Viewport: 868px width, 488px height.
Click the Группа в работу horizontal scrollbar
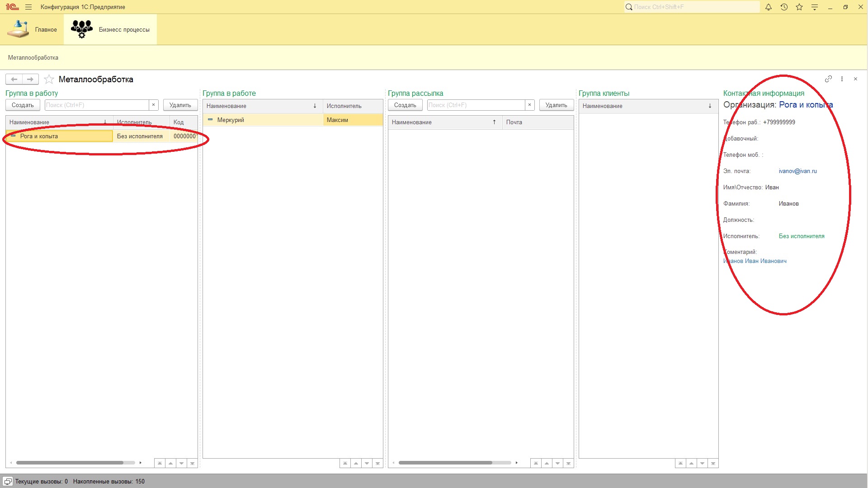coord(70,463)
